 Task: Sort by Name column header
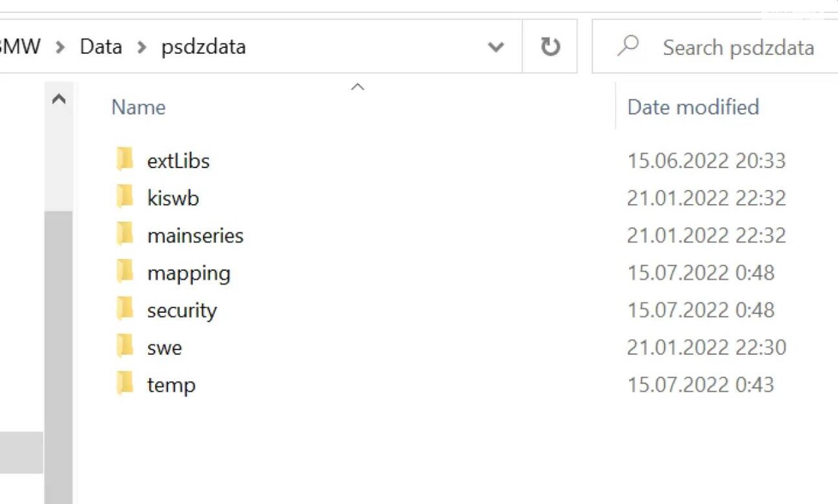point(138,107)
